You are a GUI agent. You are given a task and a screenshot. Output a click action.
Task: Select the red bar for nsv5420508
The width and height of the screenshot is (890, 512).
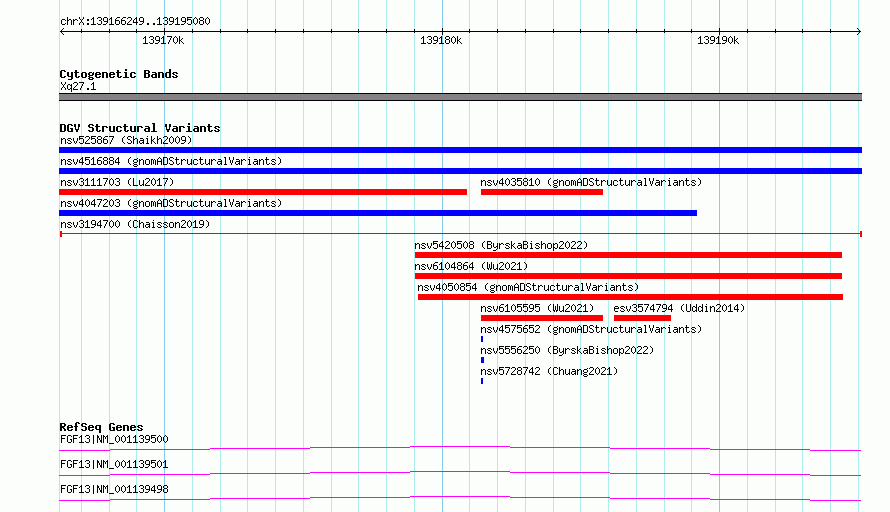(628, 255)
